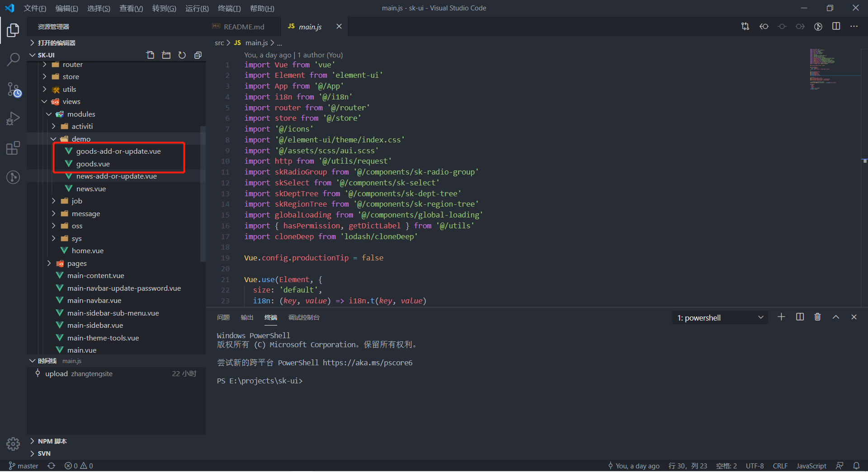Close the main.js editor tab
Image resolution: width=868 pixels, height=472 pixels.
pyautogui.click(x=339, y=27)
